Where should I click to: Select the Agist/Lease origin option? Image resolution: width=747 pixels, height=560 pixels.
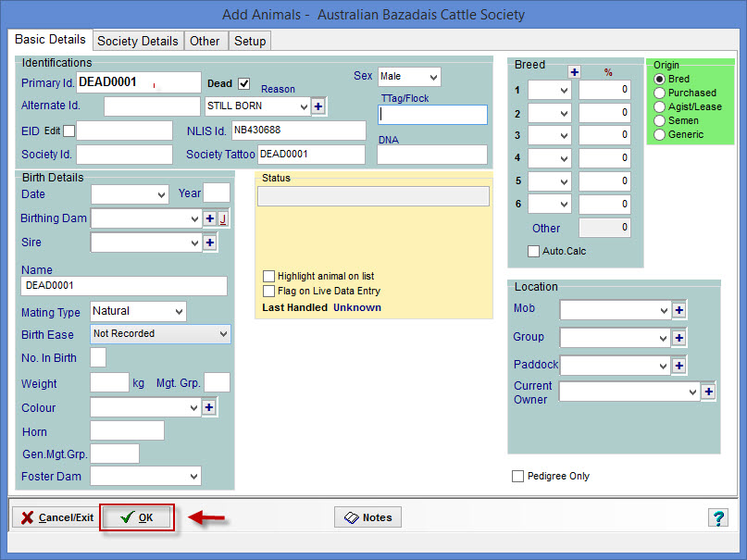[x=659, y=106]
